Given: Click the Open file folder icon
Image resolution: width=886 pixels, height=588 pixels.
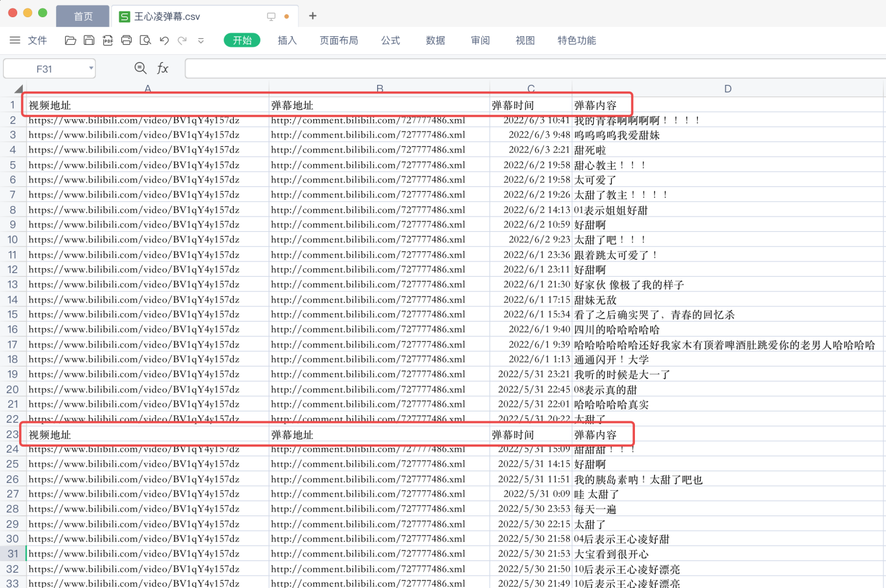Looking at the screenshot, I should [x=70, y=41].
